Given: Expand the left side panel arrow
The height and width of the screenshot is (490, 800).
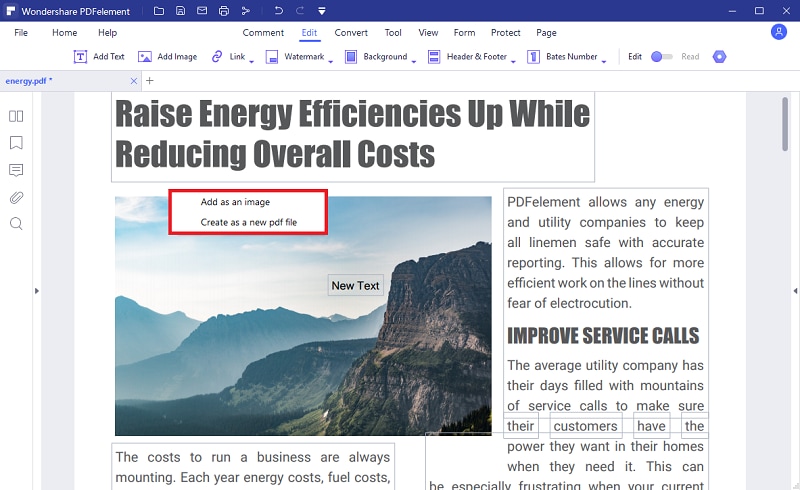Looking at the screenshot, I should (x=37, y=291).
